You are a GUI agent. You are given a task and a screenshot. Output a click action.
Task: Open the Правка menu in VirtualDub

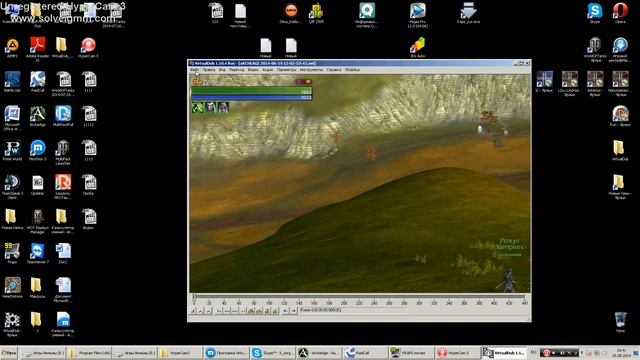209,70
